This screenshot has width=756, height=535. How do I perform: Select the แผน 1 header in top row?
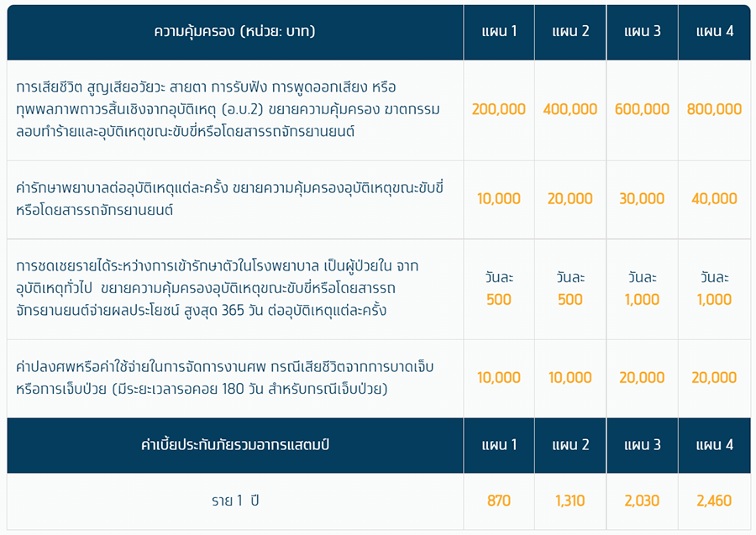(499, 32)
